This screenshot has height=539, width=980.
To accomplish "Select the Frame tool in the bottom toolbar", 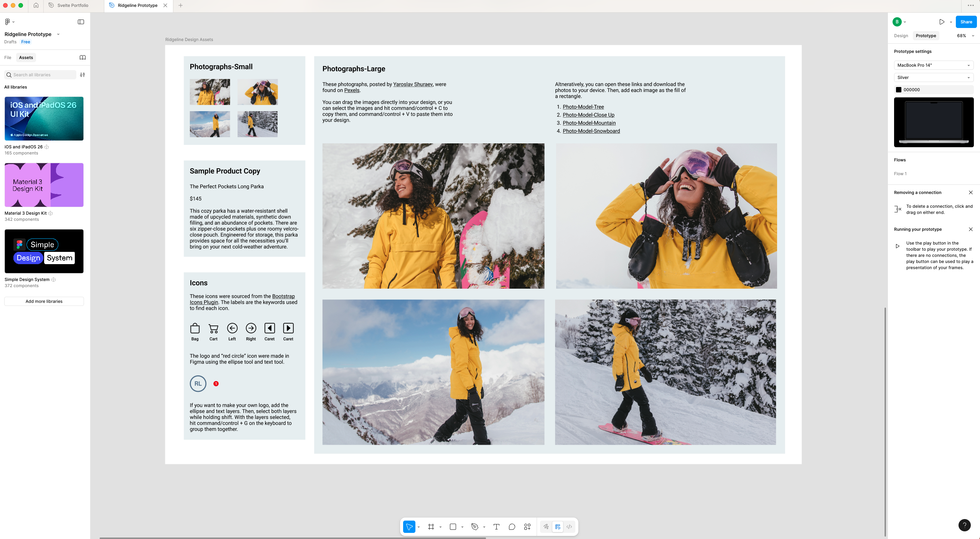I will coord(431,527).
